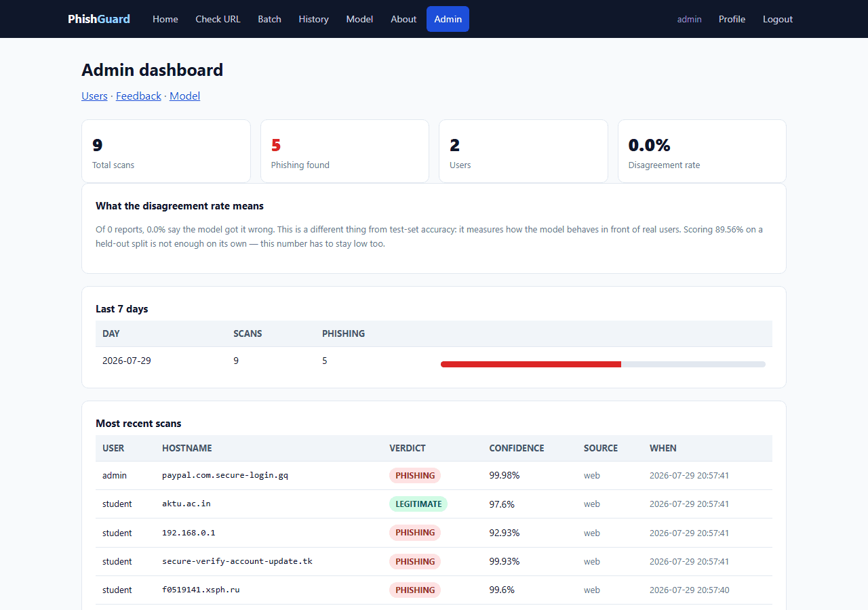Viewport: 868px width, 610px height.
Task: Open the PhishGuard logo link
Action: 99,19
